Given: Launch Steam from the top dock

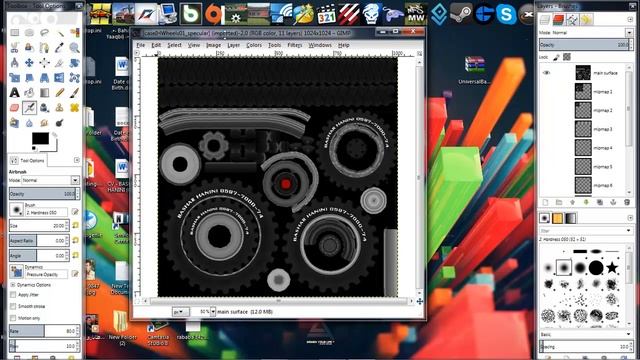Looking at the screenshot, I should tap(461, 14).
